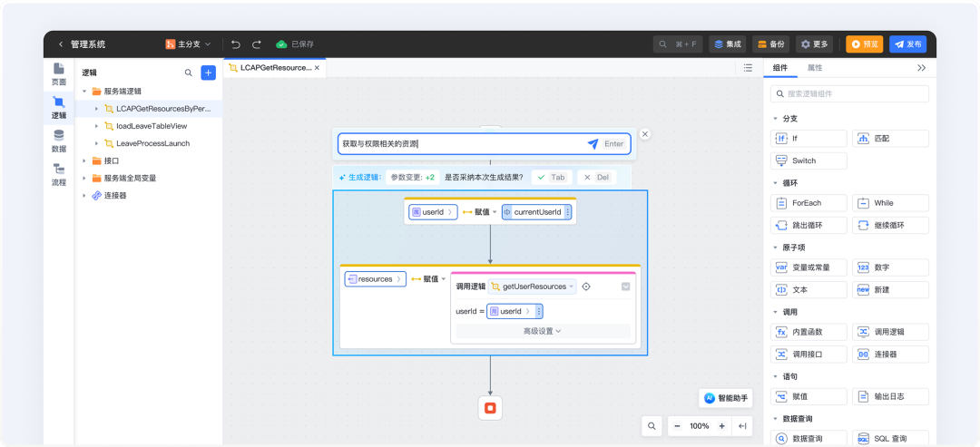Open the 更多 more menu

tap(814, 44)
